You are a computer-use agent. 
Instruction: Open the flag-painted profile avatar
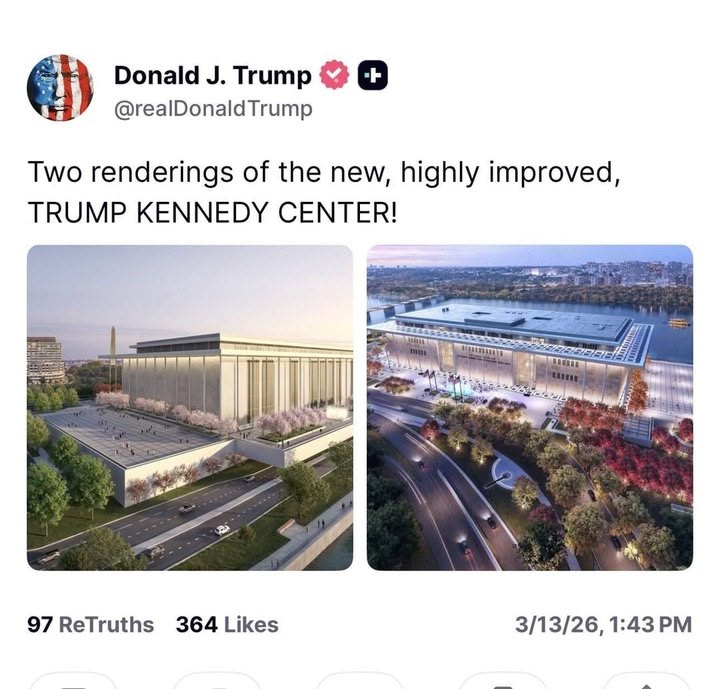(x=60, y=87)
